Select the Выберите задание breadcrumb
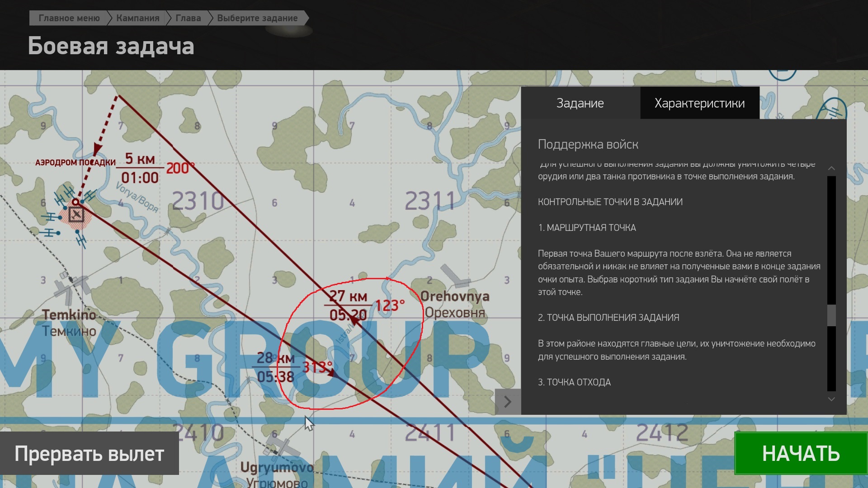 click(257, 18)
